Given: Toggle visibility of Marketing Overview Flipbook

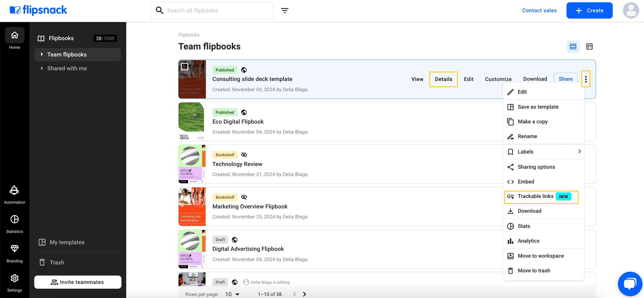Looking at the screenshot, I should (244, 197).
